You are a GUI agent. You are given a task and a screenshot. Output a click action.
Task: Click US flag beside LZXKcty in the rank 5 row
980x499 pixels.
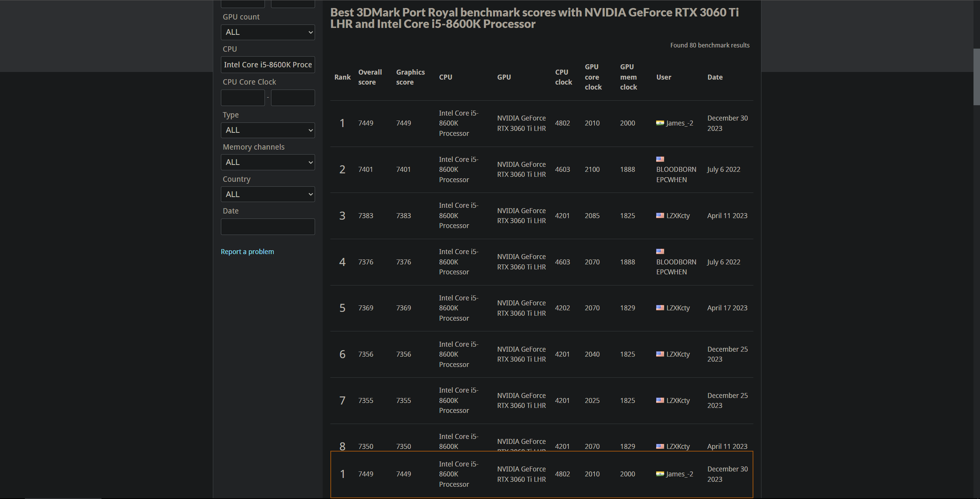click(x=660, y=308)
